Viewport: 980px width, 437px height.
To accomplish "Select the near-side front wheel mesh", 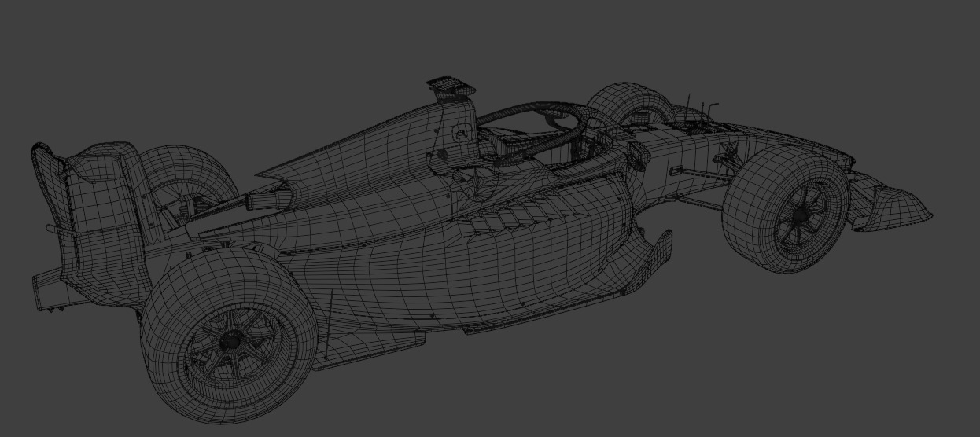I will tap(785, 209).
